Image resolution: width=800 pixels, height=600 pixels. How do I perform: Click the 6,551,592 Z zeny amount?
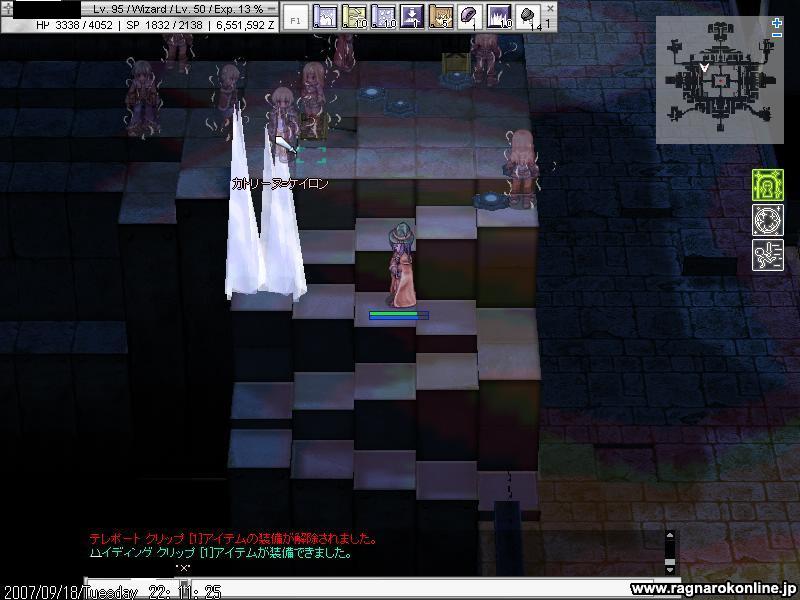click(245, 24)
